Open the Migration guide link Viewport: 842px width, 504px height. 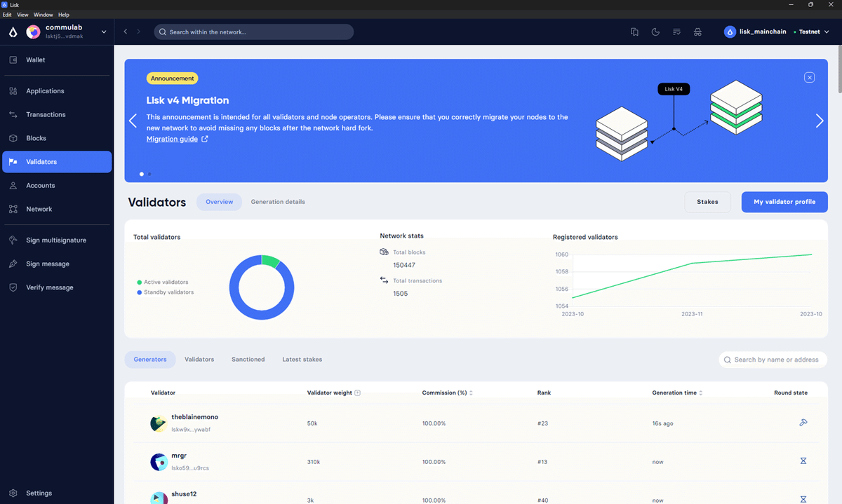pos(177,139)
